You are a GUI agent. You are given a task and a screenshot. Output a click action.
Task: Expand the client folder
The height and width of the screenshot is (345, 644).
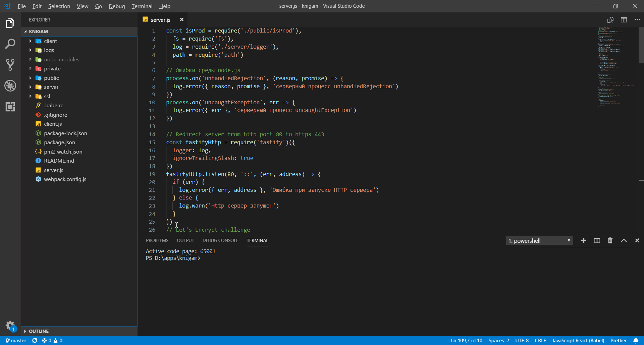click(x=50, y=41)
